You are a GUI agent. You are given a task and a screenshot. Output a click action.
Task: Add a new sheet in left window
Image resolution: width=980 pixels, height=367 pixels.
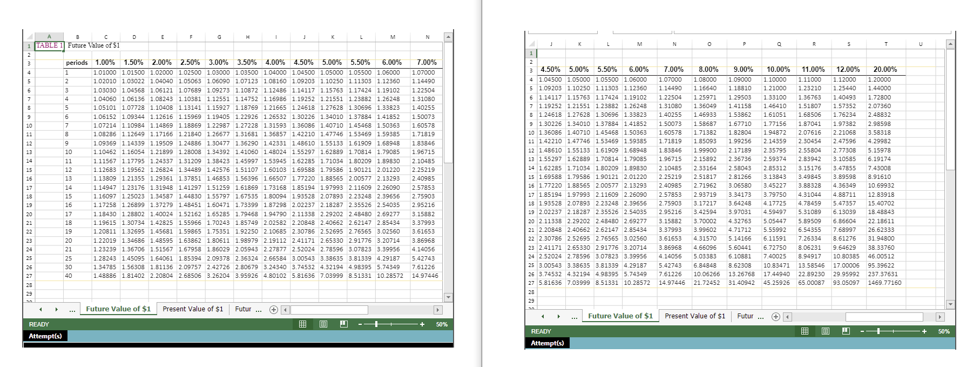[274, 310]
